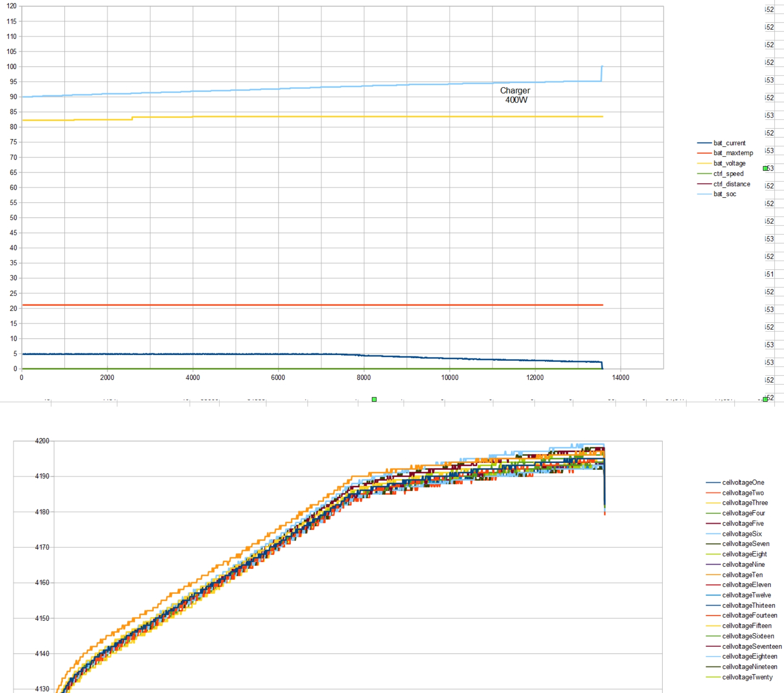Select cellvoltageOne in the lower chart legend

743,482
